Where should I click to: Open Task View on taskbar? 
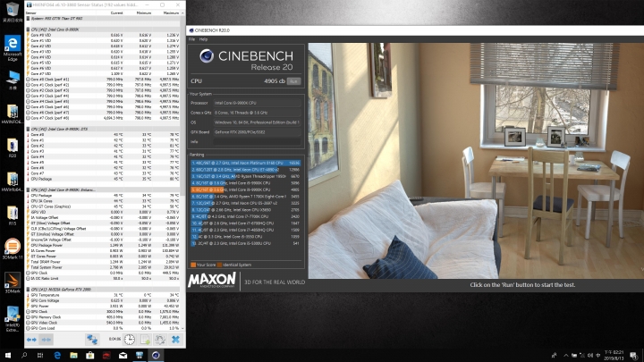coord(40,356)
